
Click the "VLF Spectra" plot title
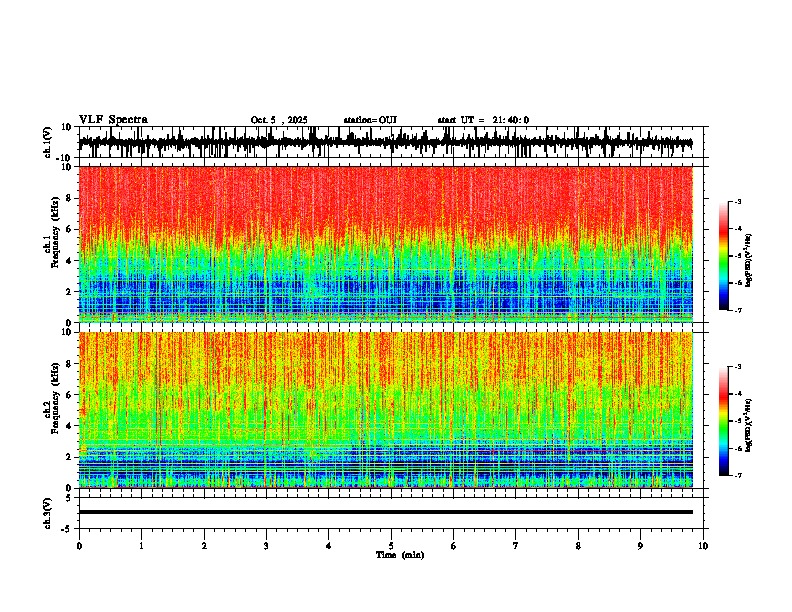113,120
